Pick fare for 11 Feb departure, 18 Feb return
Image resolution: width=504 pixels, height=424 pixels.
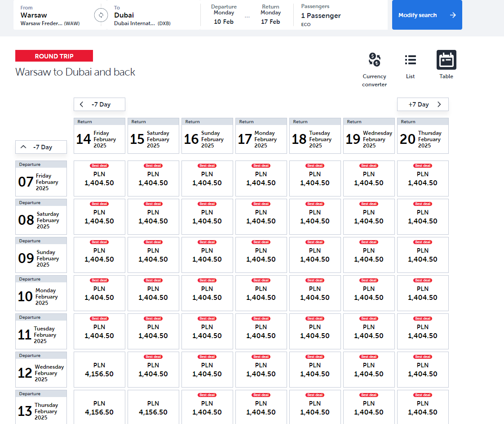(315, 331)
